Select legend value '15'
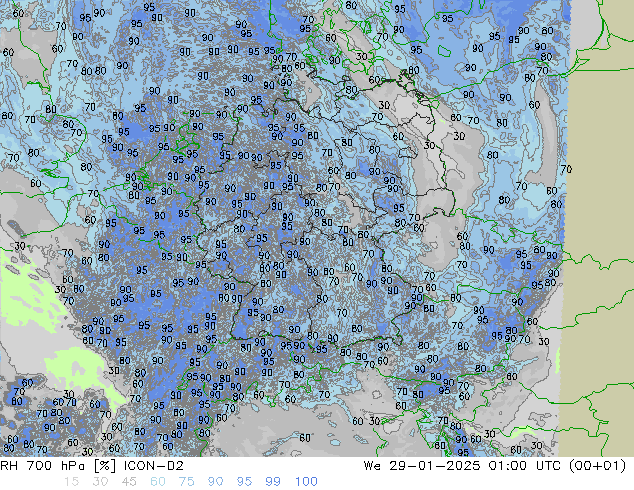Image resolution: width=634 pixels, height=490 pixels. pos(71,482)
